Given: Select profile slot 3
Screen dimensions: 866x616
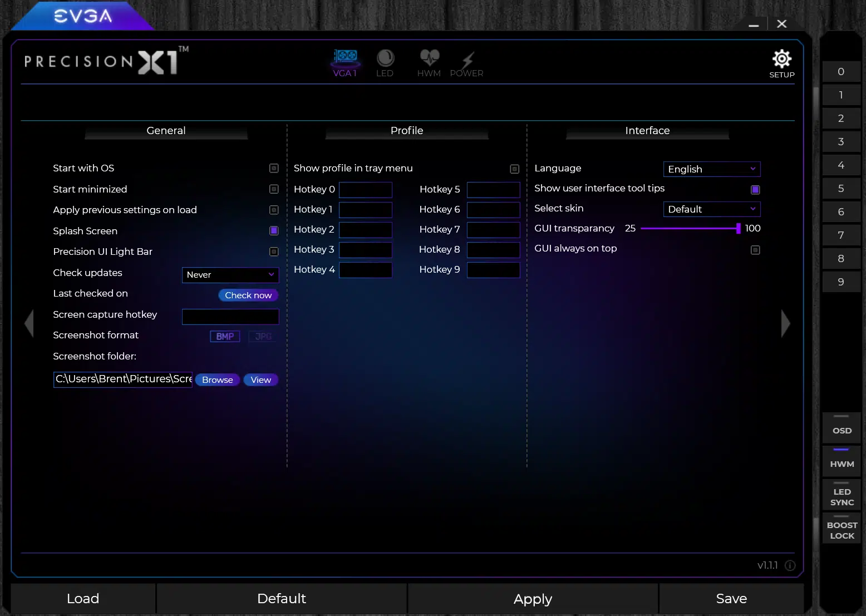Looking at the screenshot, I should click(842, 141).
